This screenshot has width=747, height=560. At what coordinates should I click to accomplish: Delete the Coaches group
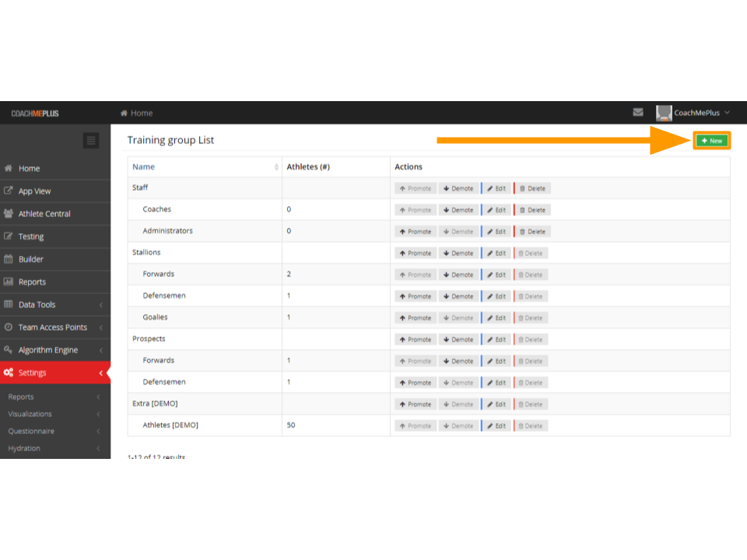pyautogui.click(x=532, y=210)
